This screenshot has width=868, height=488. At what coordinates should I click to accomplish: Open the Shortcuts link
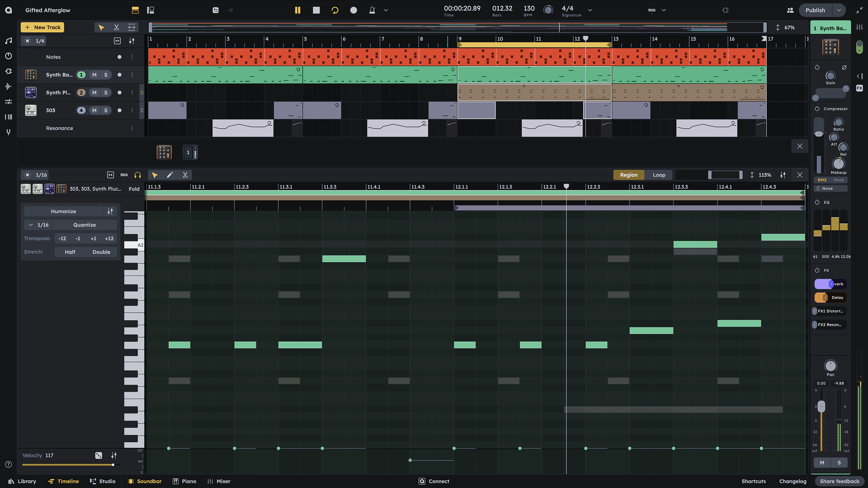pos(754,481)
